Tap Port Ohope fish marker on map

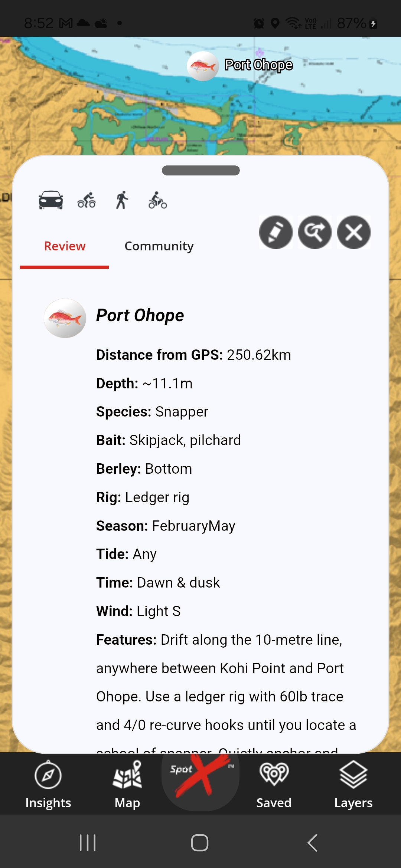tap(203, 66)
